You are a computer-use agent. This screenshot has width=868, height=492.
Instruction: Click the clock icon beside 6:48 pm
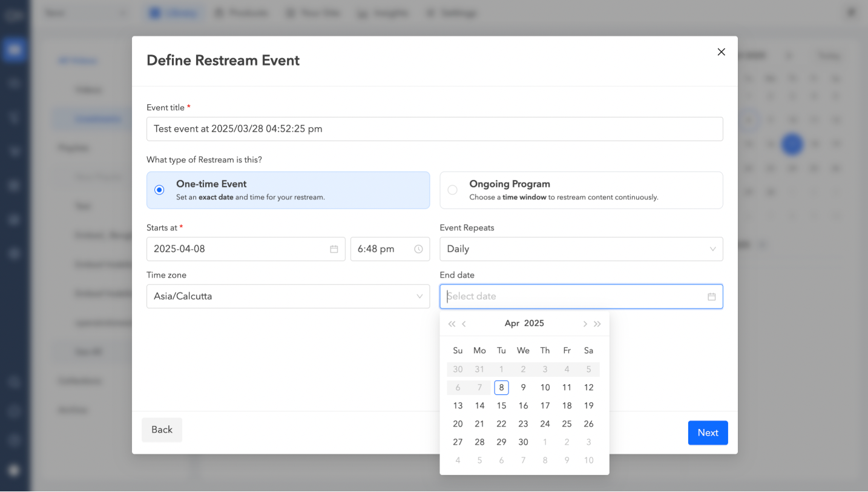(418, 249)
